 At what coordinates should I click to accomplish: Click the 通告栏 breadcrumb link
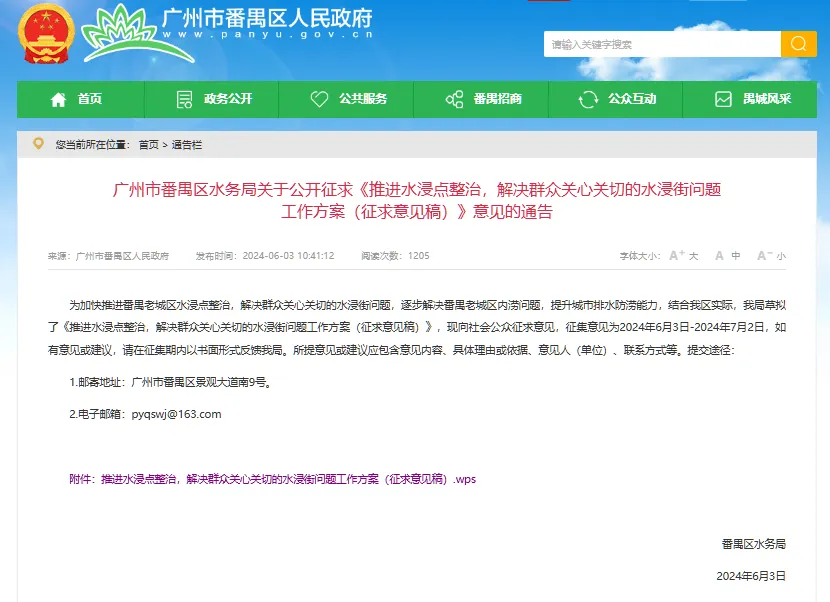(187, 145)
